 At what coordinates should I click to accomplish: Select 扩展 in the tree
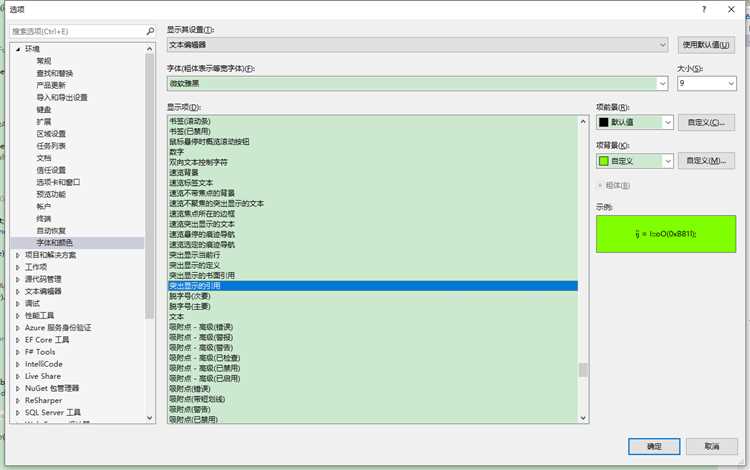(x=44, y=121)
